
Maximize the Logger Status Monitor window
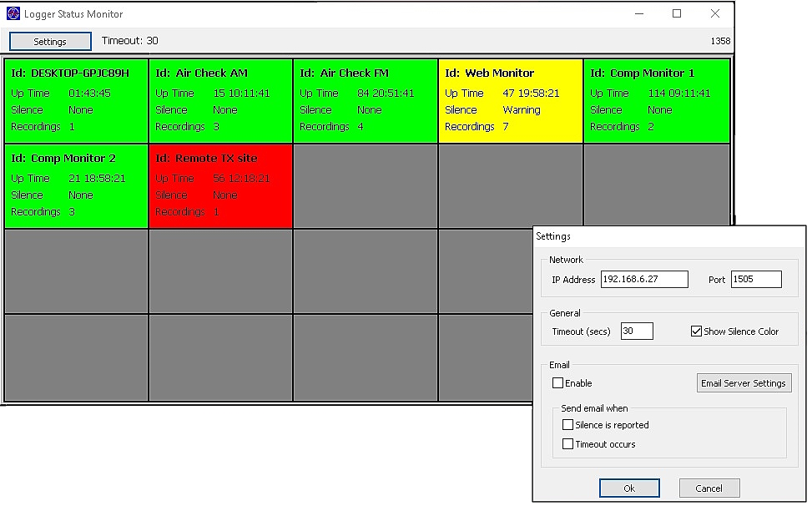click(x=676, y=14)
